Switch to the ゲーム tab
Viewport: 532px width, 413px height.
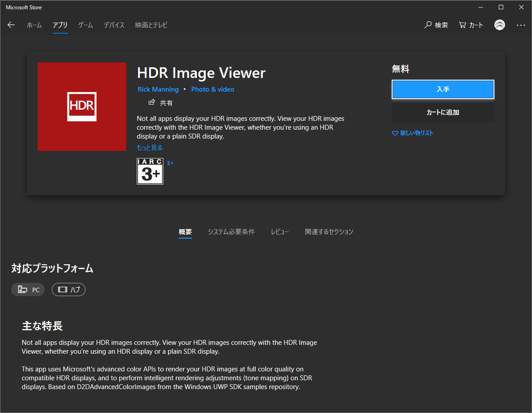(86, 25)
